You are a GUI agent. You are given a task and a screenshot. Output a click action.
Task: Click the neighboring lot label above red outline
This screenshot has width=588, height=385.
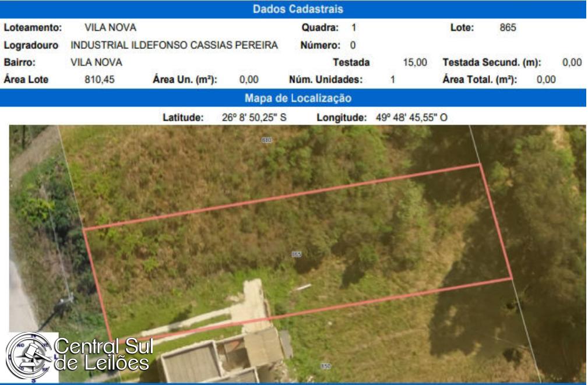click(267, 140)
